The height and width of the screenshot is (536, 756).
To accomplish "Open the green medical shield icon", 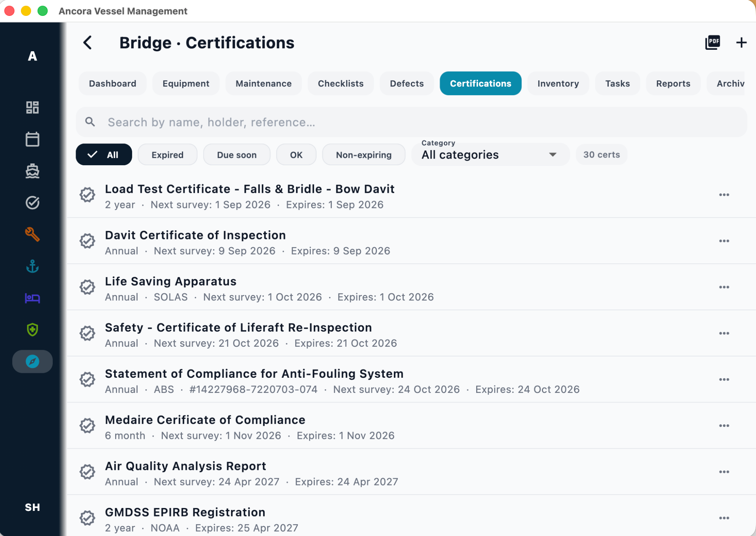I will [32, 329].
